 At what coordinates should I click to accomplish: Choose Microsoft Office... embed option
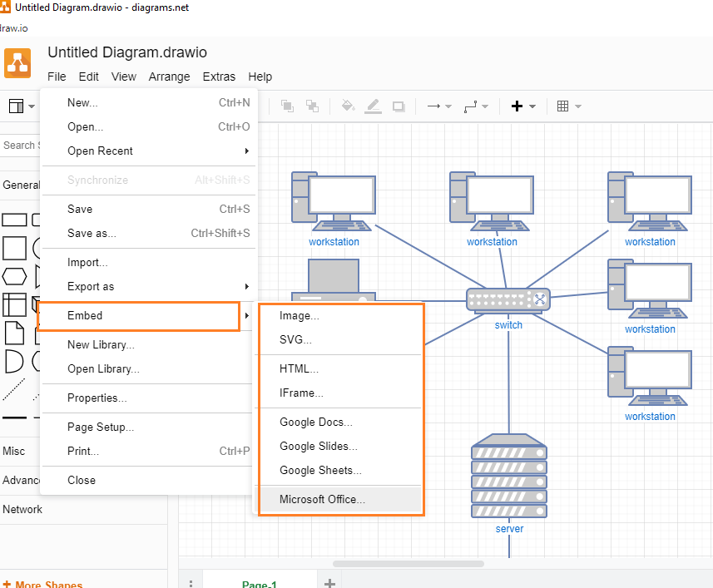[341, 499]
